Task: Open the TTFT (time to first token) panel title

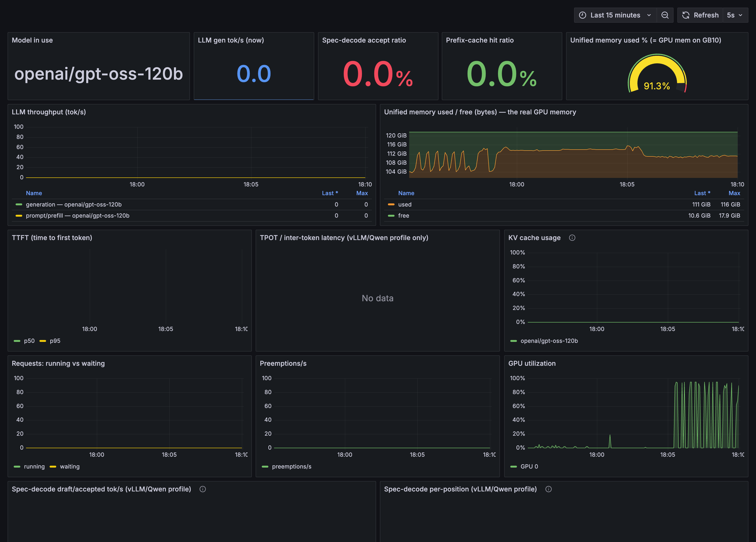Action: (52, 238)
